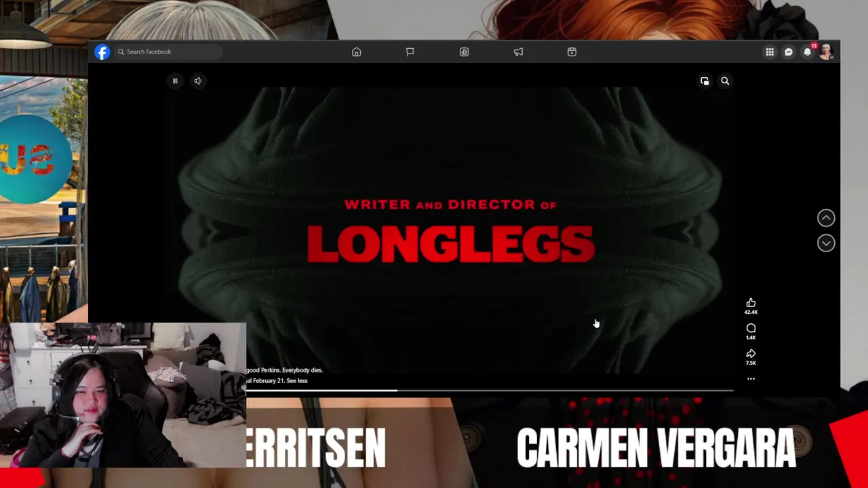
Task: Share the reel arrow icon
Action: [751, 354]
